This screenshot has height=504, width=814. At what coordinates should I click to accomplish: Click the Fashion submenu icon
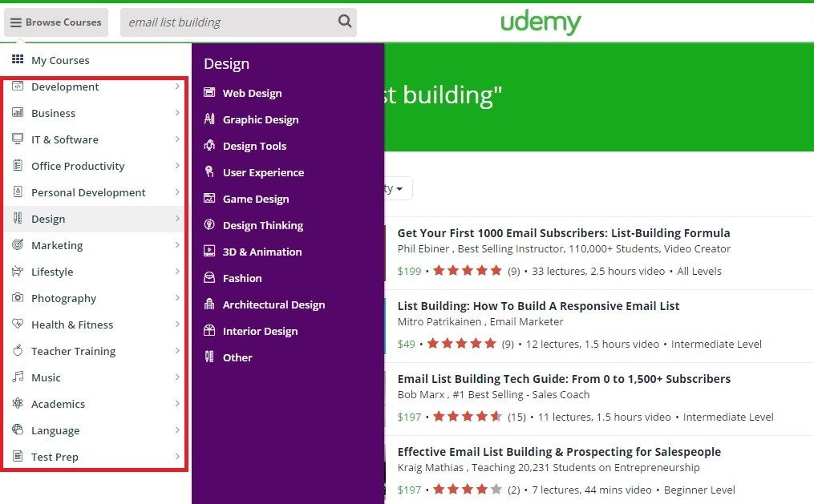pos(209,277)
